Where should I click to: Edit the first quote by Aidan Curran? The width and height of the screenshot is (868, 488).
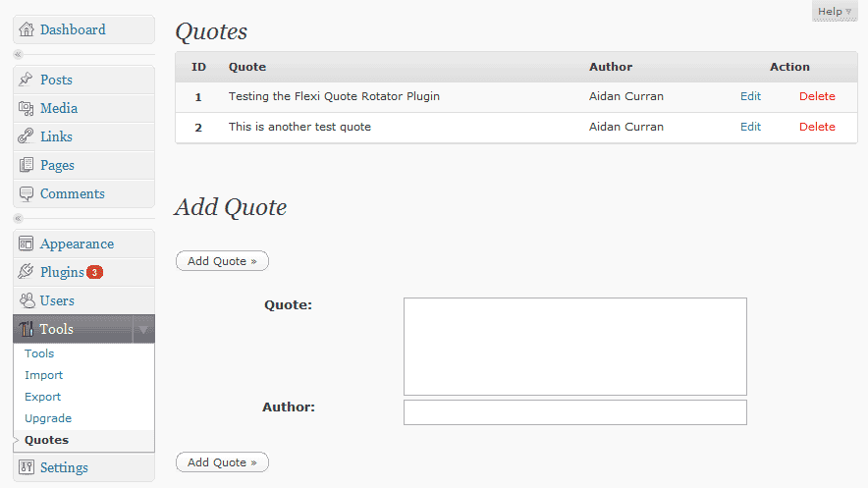click(750, 96)
